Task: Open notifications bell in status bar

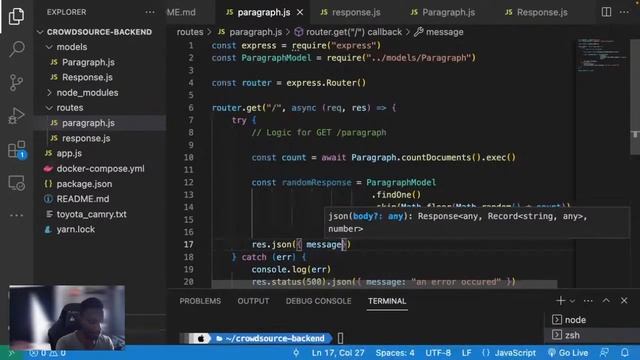Action: (624, 353)
